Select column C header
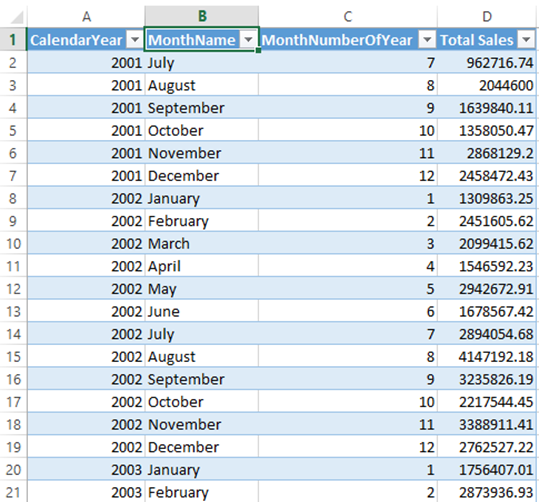Screen dimensions: 539x502 tap(348, 16)
